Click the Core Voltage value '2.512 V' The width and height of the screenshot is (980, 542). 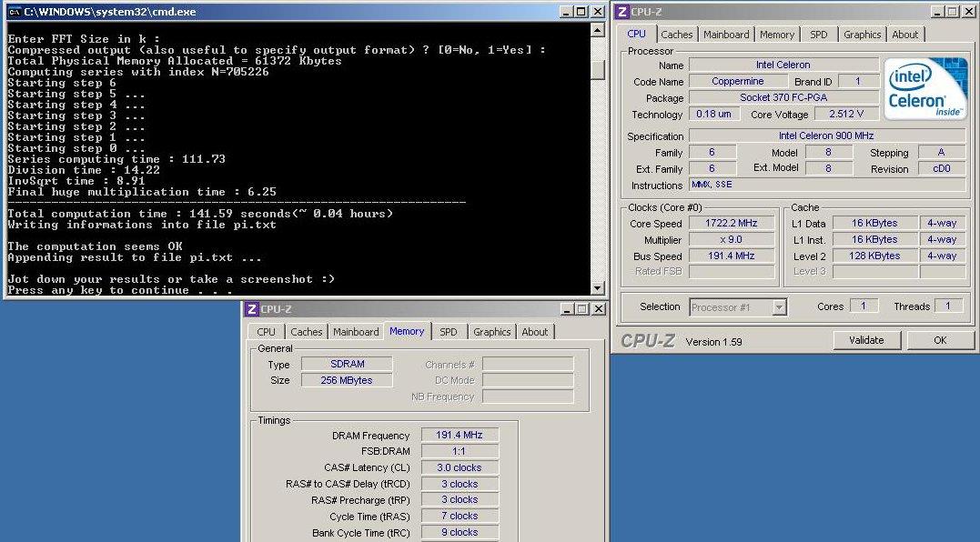(847, 115)
